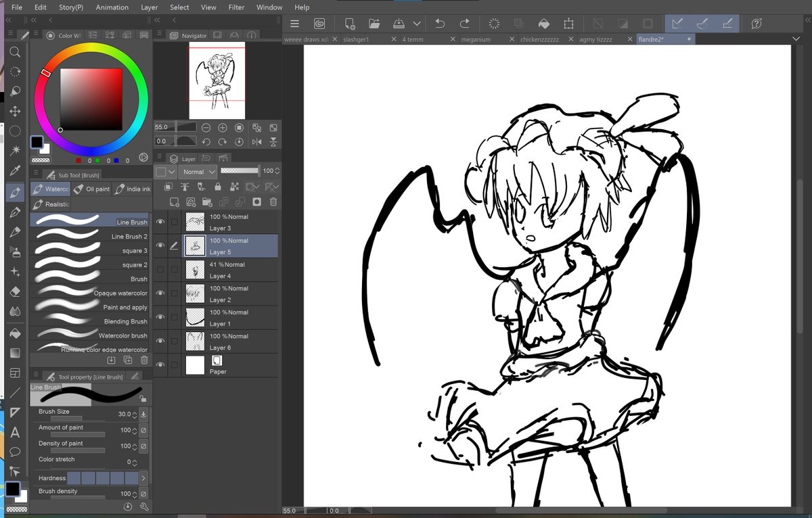Select the Eraser tool
812x518 pixels.
pos(15,291)
